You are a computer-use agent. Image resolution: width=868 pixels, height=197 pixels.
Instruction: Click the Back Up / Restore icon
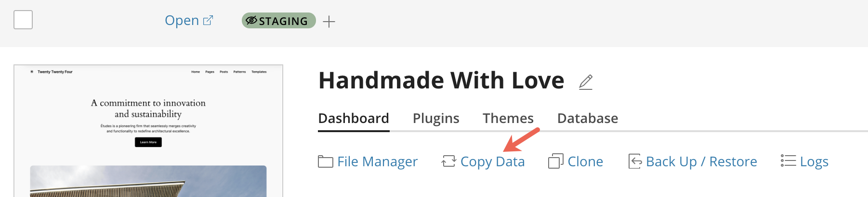(x=635, y=161)
